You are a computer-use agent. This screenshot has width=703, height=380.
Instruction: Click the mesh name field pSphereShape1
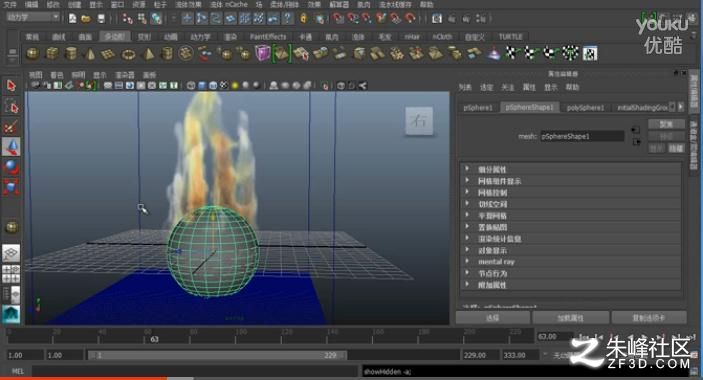pyautogui.click(x=582, y=136)
